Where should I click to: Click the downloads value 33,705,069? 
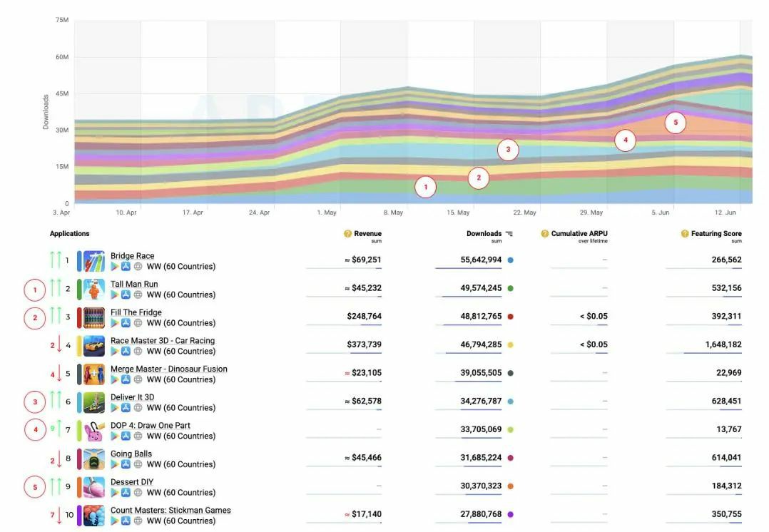click(x=481, y=429)
